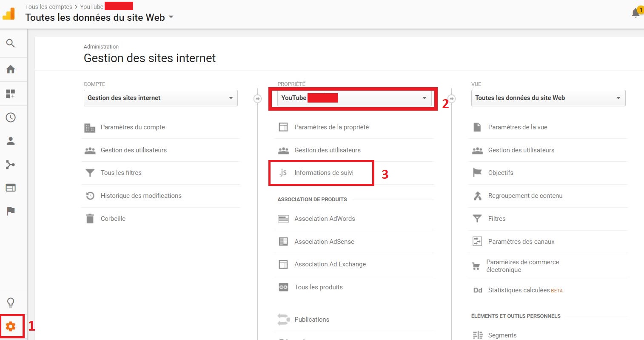644x340 pixels.
Task: Click the Tous les comptes breadcrumb
Action: 48,7
